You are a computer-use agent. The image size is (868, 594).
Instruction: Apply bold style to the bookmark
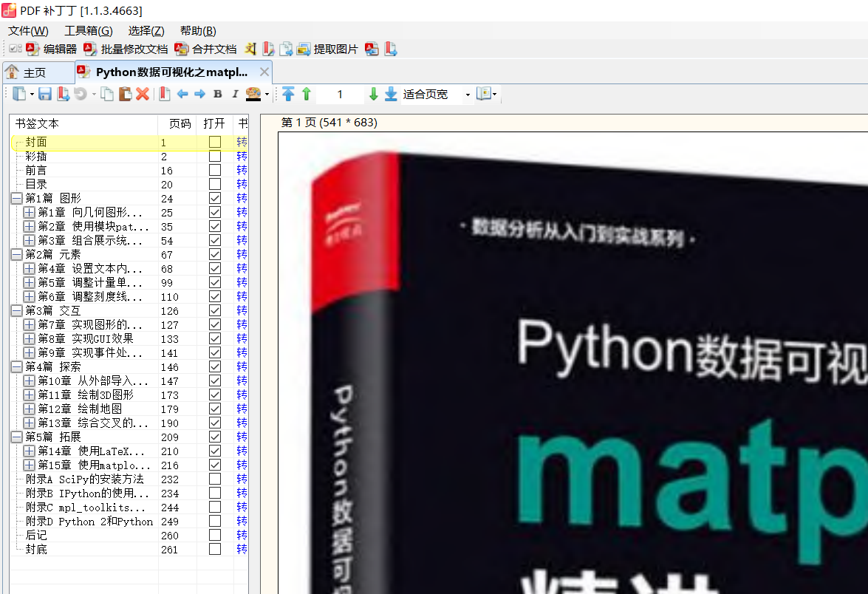click(x=217, y=94)
